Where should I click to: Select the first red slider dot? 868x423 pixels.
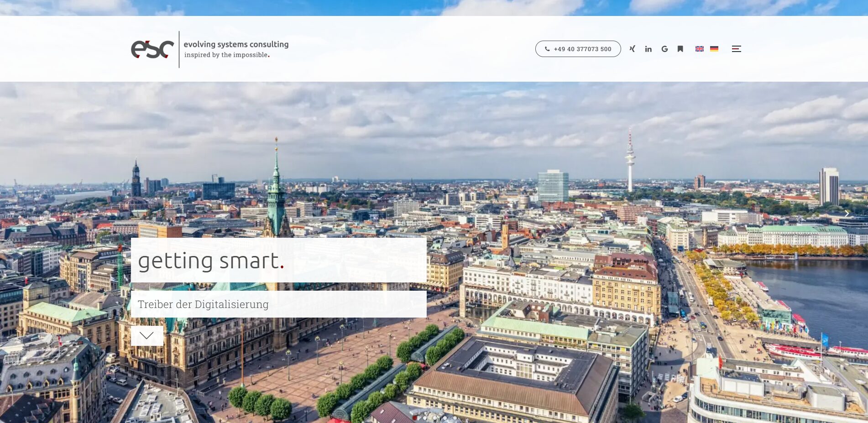click(415, 418)
